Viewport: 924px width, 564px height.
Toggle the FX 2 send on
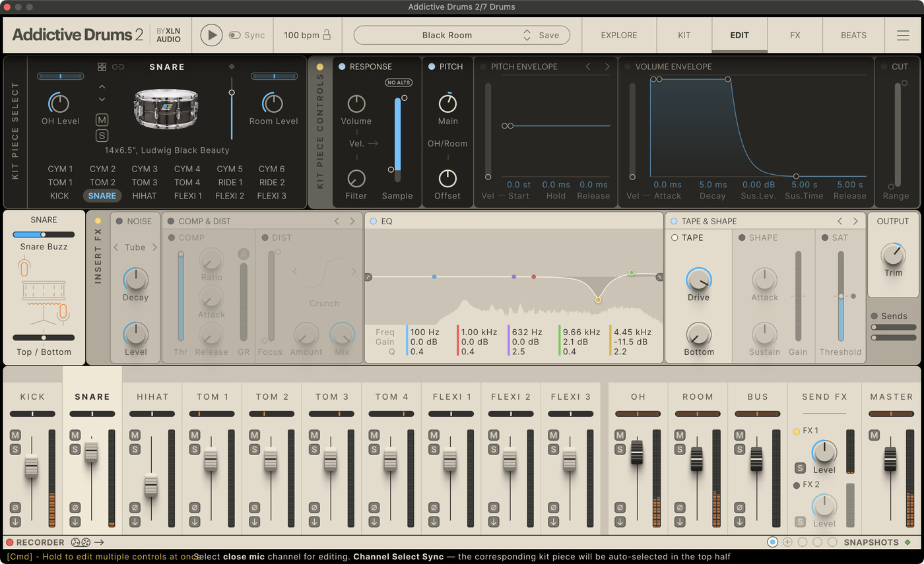797,485
